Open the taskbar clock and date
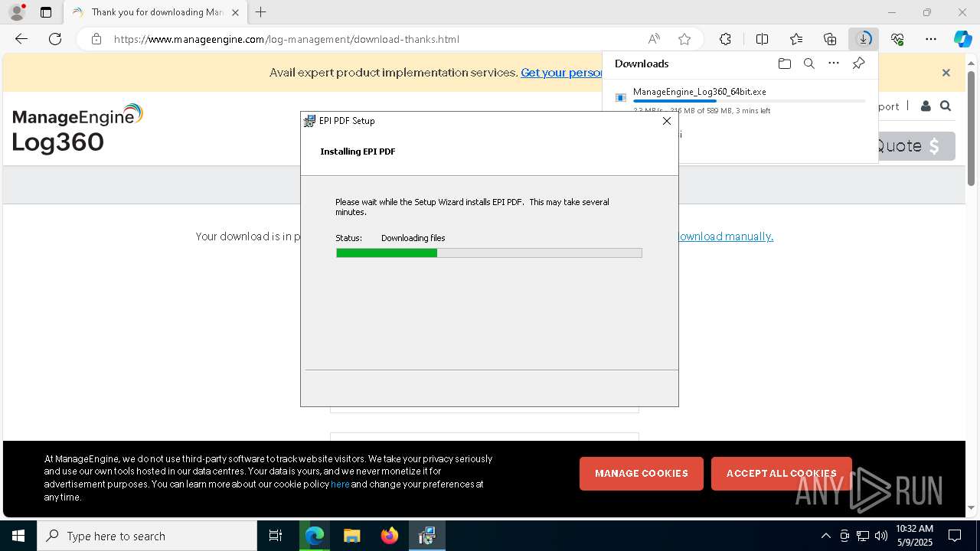 (x=914, y=536)
